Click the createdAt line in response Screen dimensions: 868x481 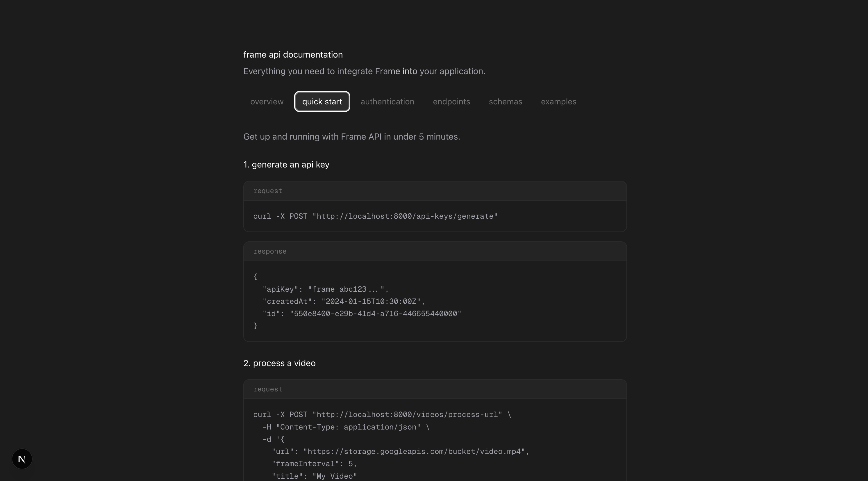click(x=343, y=301)
